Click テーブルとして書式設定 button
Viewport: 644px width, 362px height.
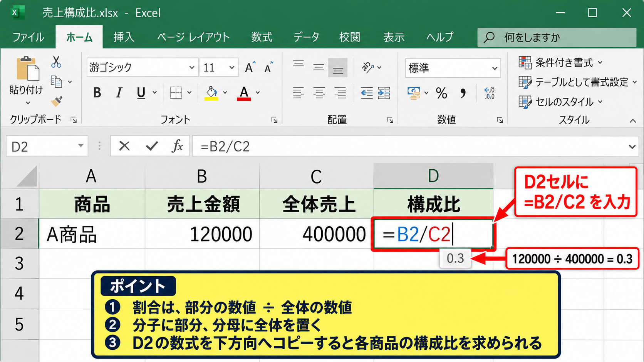pos(578,82)
